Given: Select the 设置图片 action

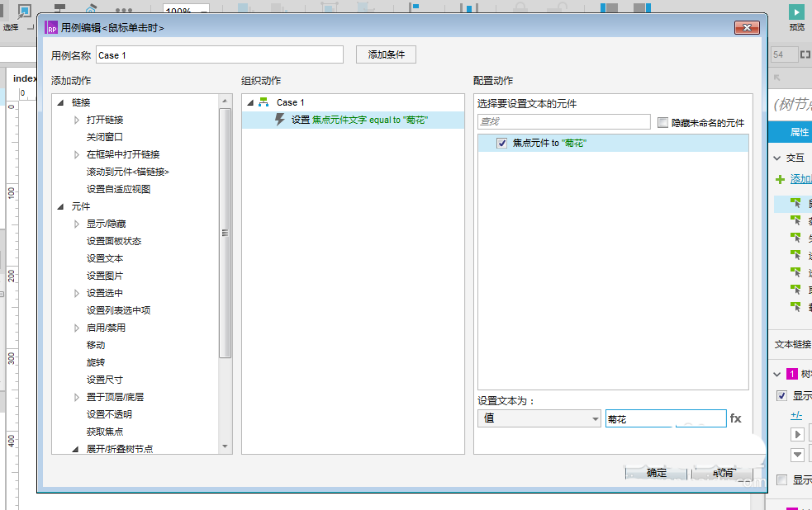Looking at the screenshot, I should [x=105, y=276].
